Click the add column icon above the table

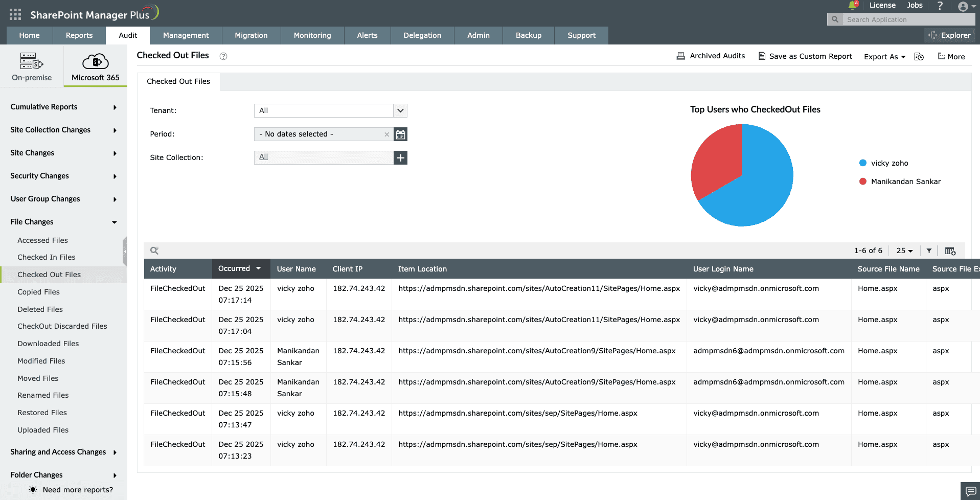(950, 251)
